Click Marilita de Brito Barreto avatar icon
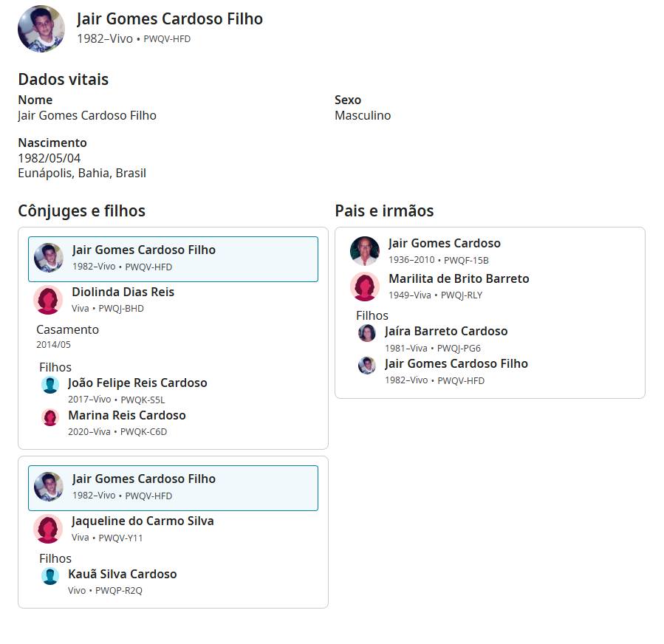Image resolution: width=664 pixels, height=644 pixels. [365, 287]
